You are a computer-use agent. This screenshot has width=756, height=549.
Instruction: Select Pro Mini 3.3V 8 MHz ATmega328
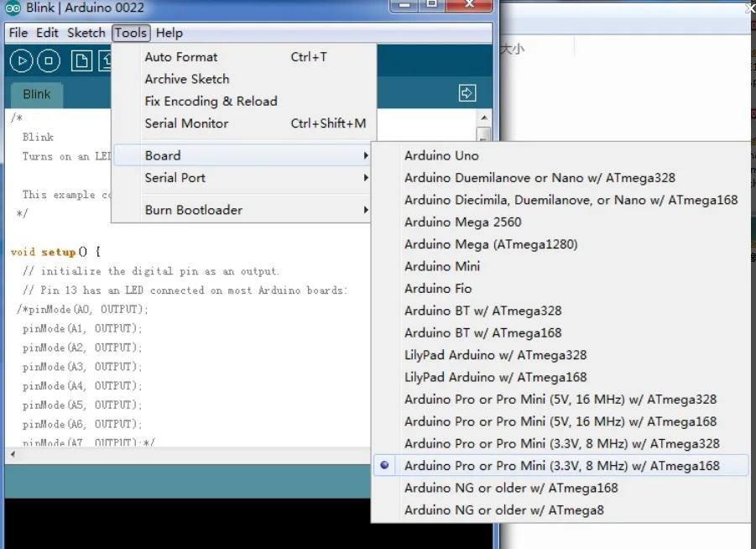point(562,444)
